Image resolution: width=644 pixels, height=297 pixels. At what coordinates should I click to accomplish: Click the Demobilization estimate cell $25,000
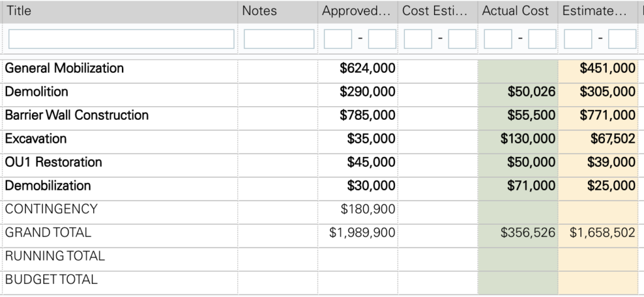pyautogui.click(x=611, y=186)
